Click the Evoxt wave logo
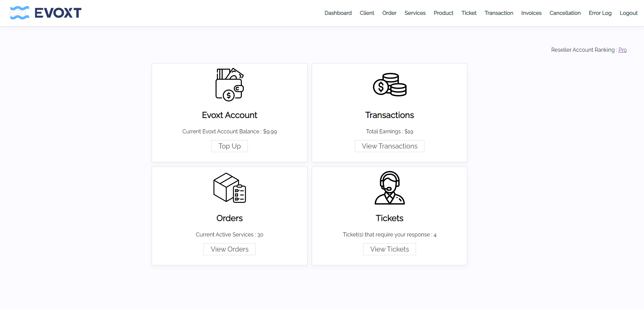The width and height of the screenshot is (644, 309). [x=20, y=13]
